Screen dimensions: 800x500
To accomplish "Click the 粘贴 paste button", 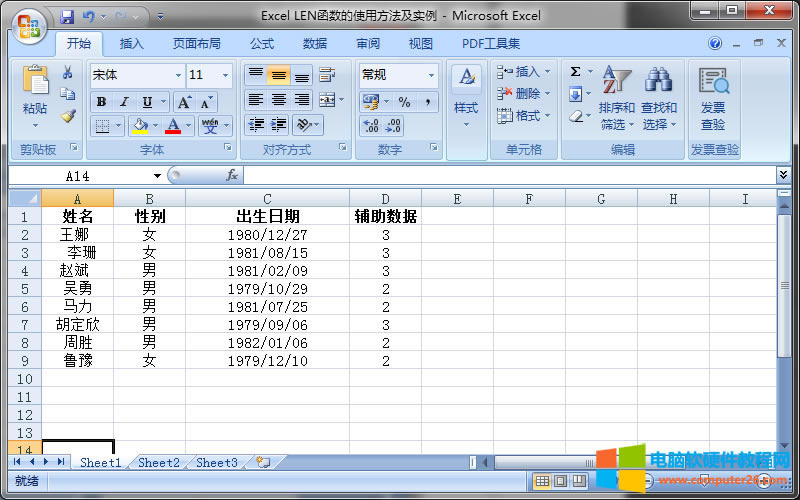I will pyautogui.click(x=35, y=98).
